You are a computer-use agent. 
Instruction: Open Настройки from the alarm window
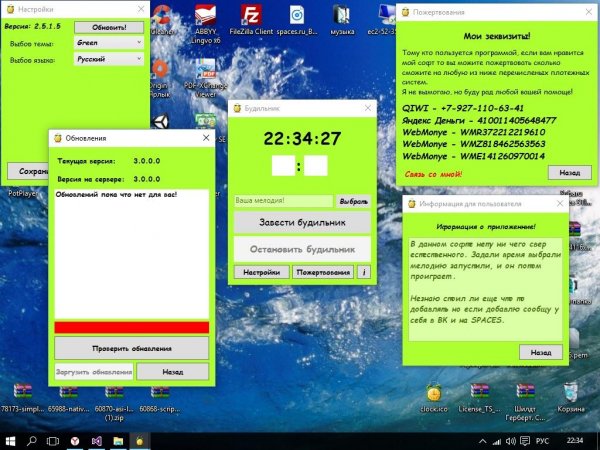click(x=260, y=271)
